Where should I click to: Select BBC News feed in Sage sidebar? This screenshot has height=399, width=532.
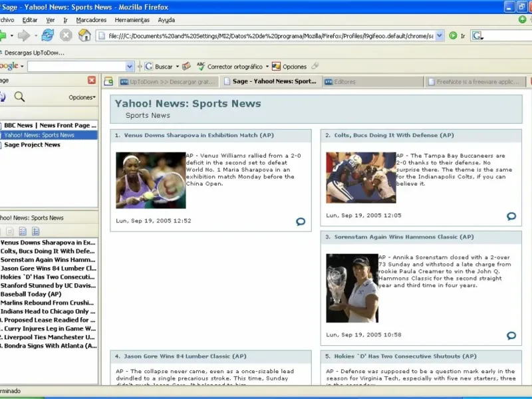click(49, 125)
